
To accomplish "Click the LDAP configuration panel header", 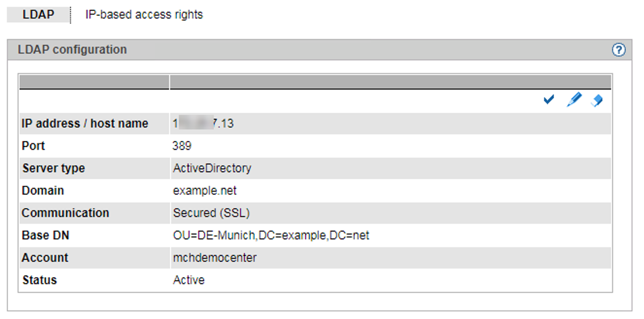I will [x=72, y=50].
